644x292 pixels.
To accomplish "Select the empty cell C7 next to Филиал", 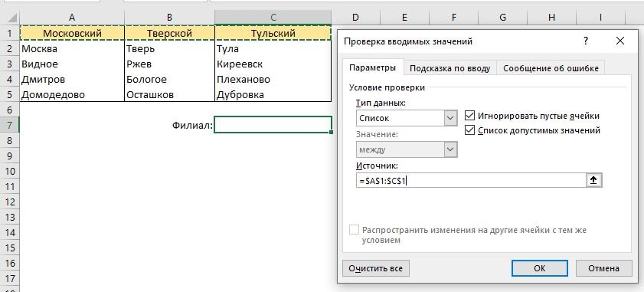I will 273,125.
